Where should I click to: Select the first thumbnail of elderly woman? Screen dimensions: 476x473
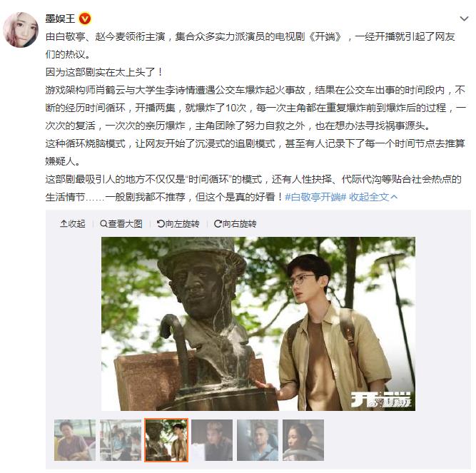75,440
